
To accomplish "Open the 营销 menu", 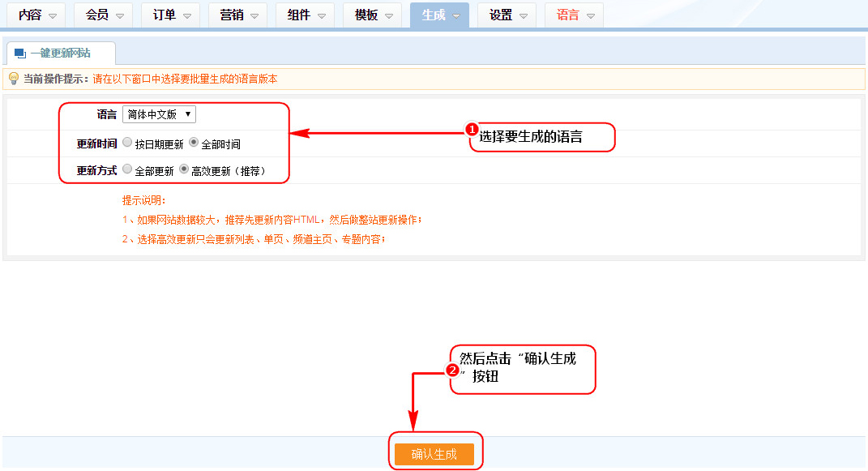I will pos(238,15).
